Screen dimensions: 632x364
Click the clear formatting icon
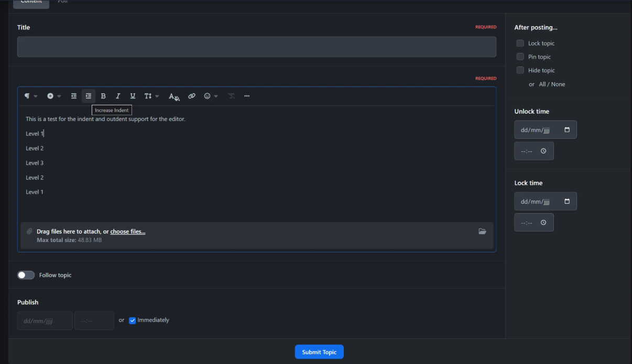[x=231, y=96]
